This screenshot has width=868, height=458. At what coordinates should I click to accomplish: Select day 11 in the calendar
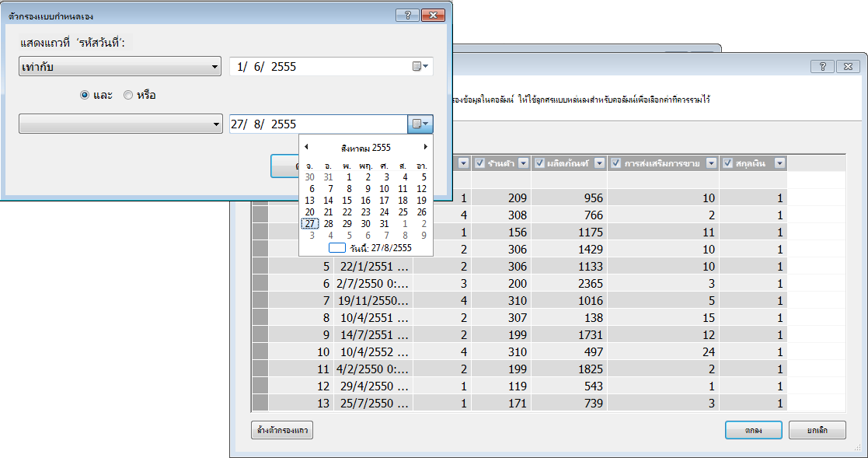(x=403, y=189)
